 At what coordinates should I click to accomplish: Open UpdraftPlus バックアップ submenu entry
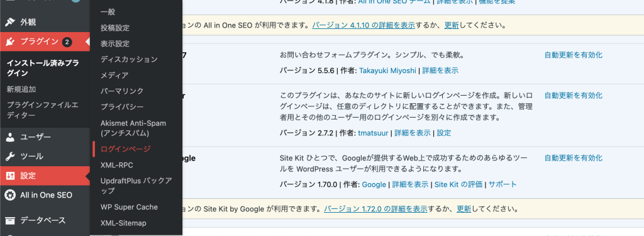coord(136,186)
